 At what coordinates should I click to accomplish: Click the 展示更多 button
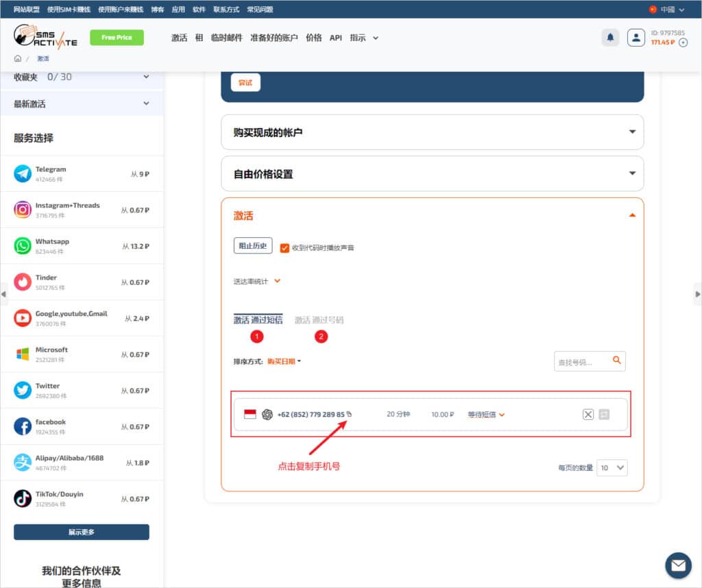[x=82, y=532]
